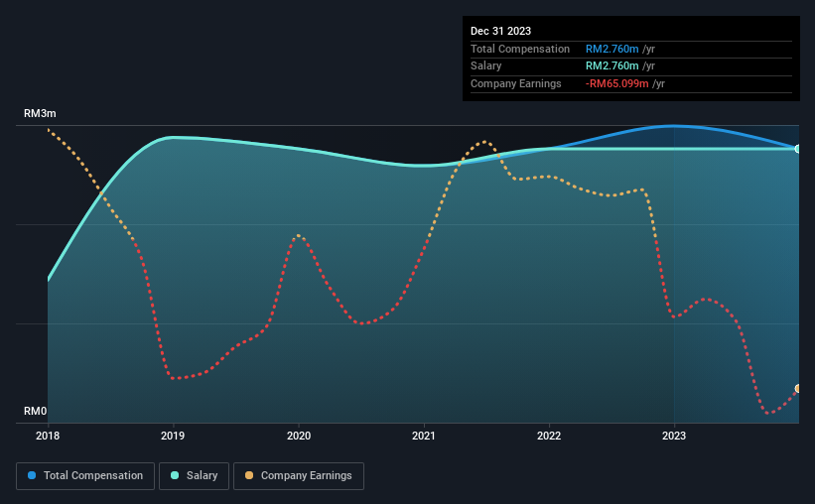
Task: Click the RM3m y-axis label
Action: tap(40, 113)
